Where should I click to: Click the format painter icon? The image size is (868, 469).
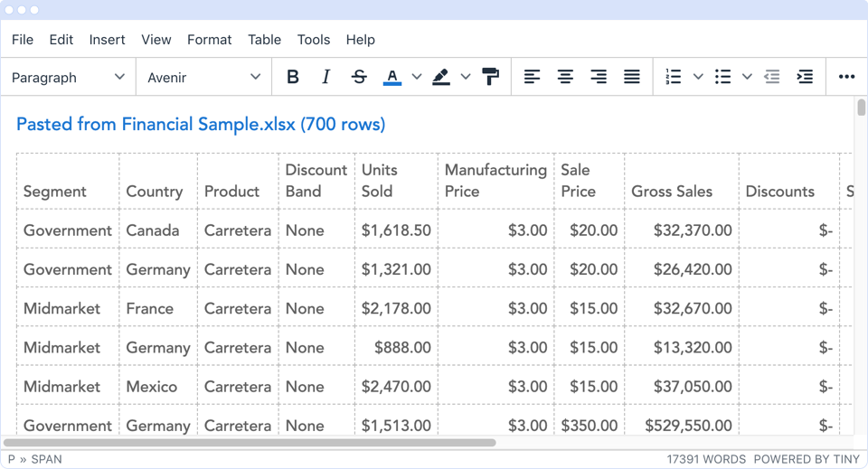(491, 78)
